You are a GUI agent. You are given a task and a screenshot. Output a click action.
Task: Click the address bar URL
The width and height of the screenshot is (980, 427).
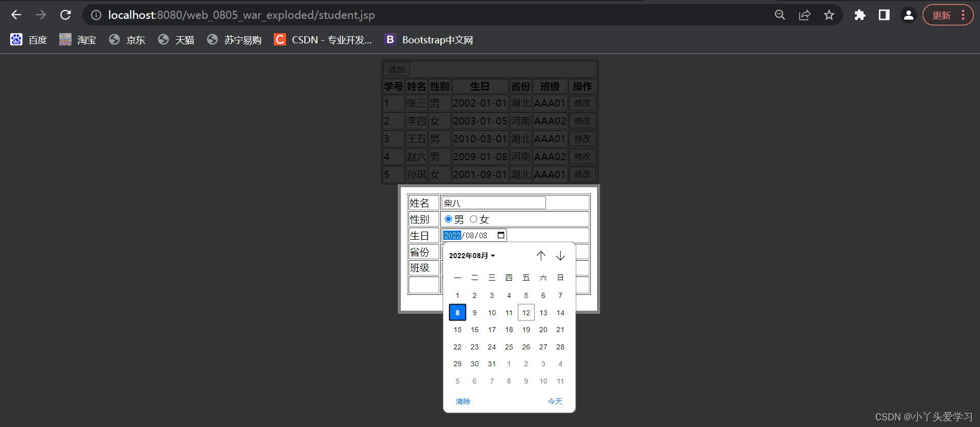pos(241,15)
